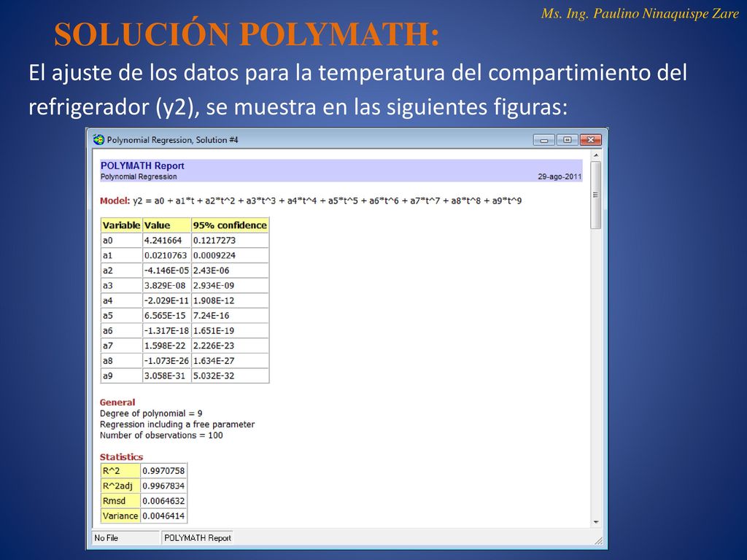Click the a9 variable name cell
The height and width of the screenshot is (560, 747).
tap(122, 376)
